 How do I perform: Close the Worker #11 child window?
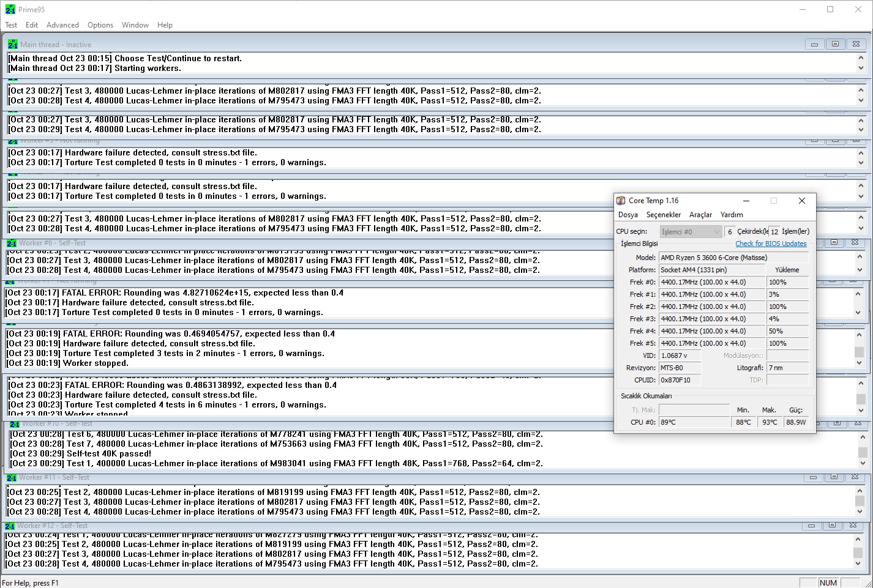(x=855, y=477)
